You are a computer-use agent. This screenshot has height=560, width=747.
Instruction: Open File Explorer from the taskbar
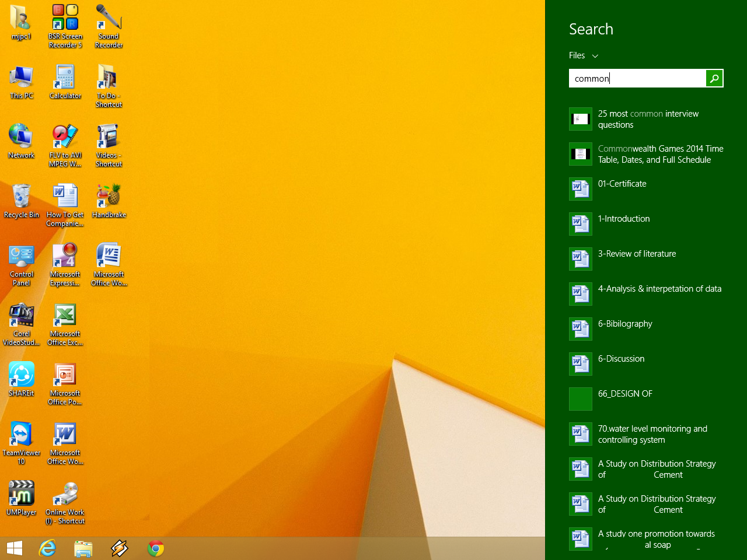[x=83, y=548]
